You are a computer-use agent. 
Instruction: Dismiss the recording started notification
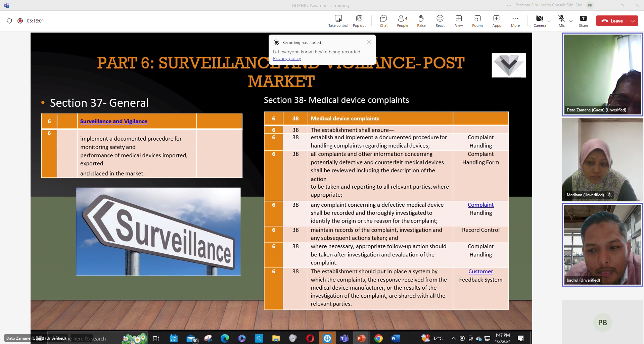[369, 42]
